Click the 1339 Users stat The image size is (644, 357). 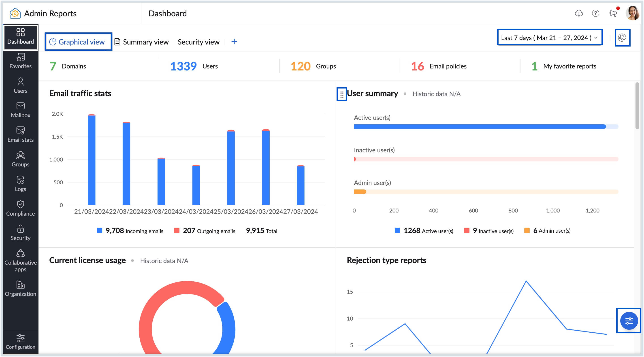tap(194, 66)
